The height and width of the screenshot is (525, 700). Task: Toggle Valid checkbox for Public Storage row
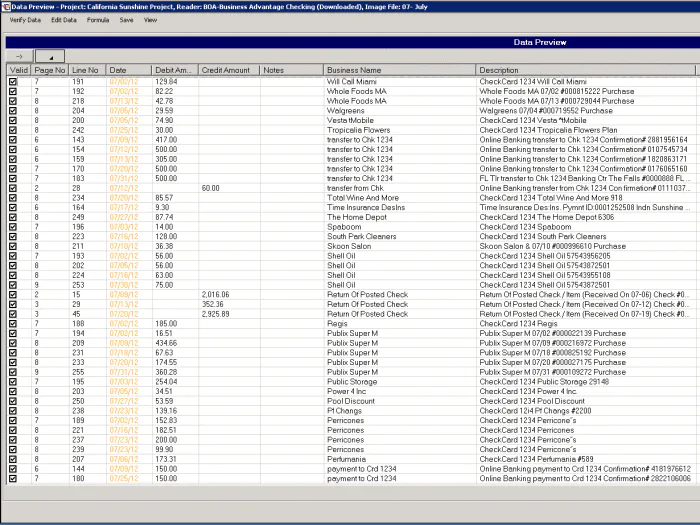click(12, 382)
